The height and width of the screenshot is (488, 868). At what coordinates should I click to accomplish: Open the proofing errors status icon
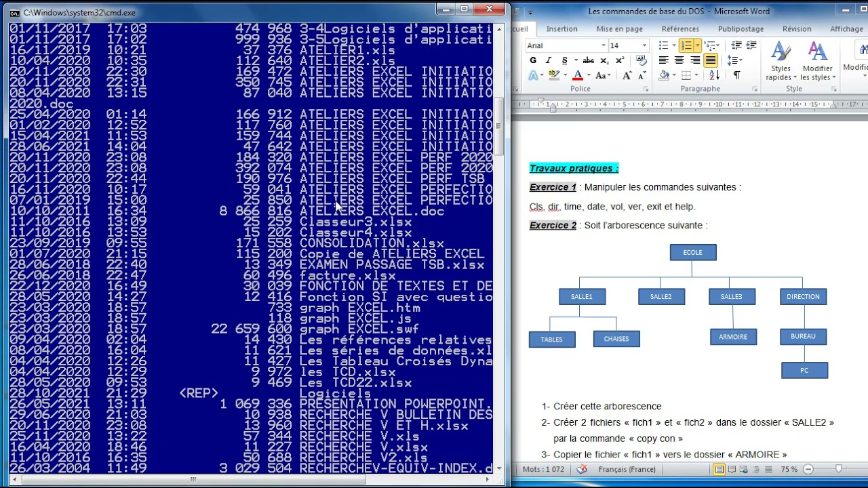[x=582, y=469]
